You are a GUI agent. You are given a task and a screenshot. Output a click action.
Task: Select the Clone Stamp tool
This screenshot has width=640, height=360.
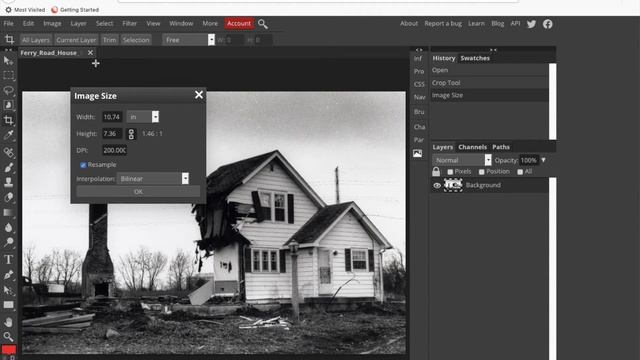click(x=8, y=182)
